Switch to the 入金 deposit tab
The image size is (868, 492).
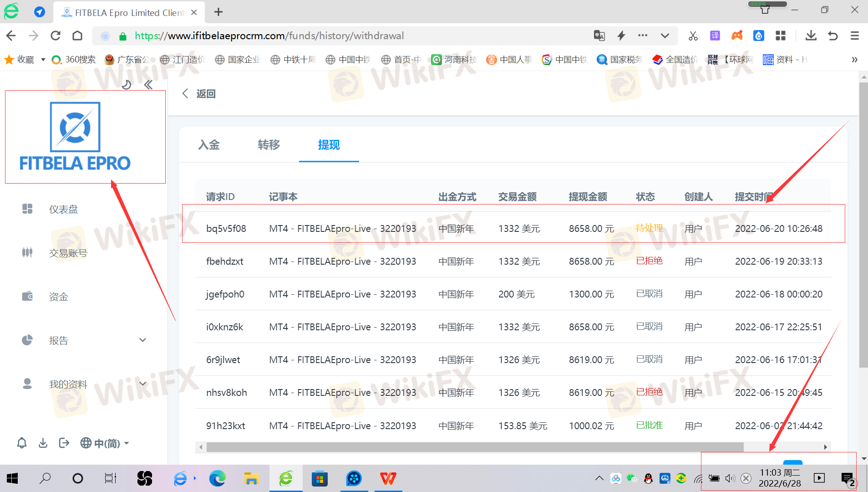(209, 145)
